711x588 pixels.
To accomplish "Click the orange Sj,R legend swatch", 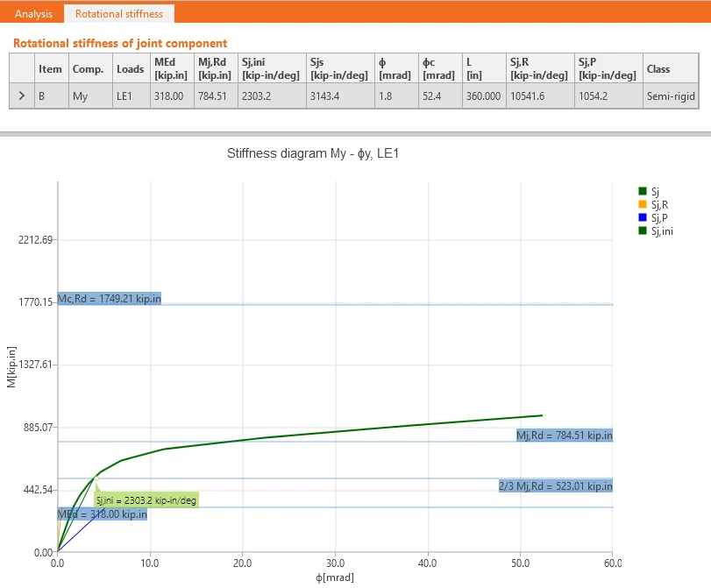I will coord(642,204).
